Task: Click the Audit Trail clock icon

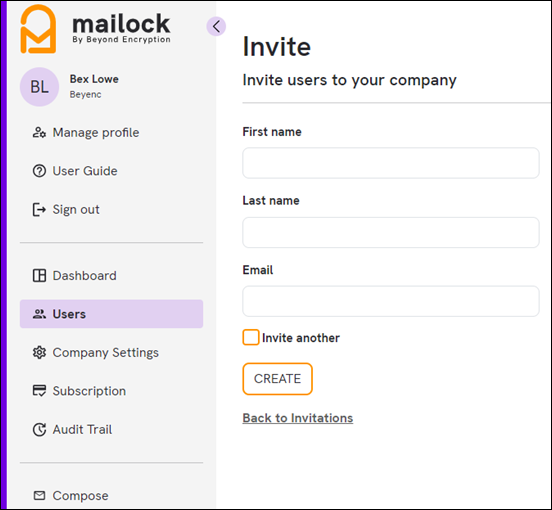Action: pos(39,430)
